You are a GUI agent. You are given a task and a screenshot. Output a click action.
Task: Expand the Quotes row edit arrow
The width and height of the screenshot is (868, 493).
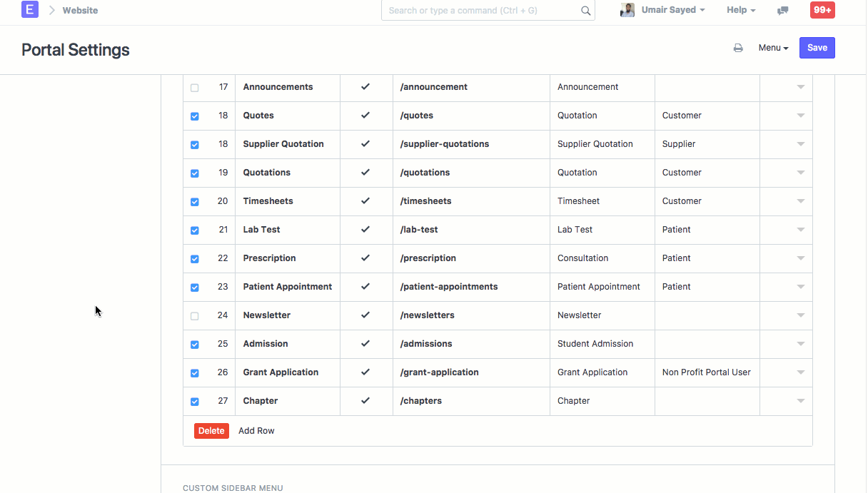800,116
